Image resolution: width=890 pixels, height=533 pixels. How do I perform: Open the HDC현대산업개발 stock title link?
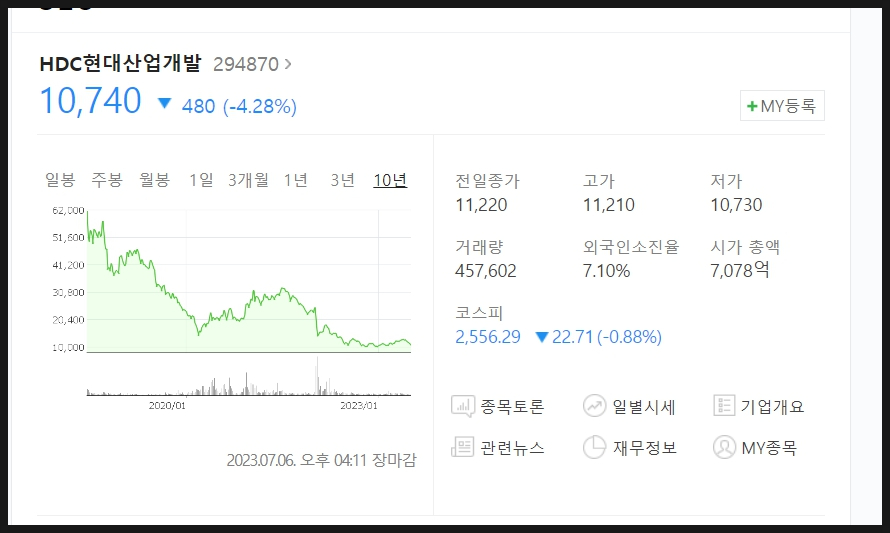click(x=120, y=64)
